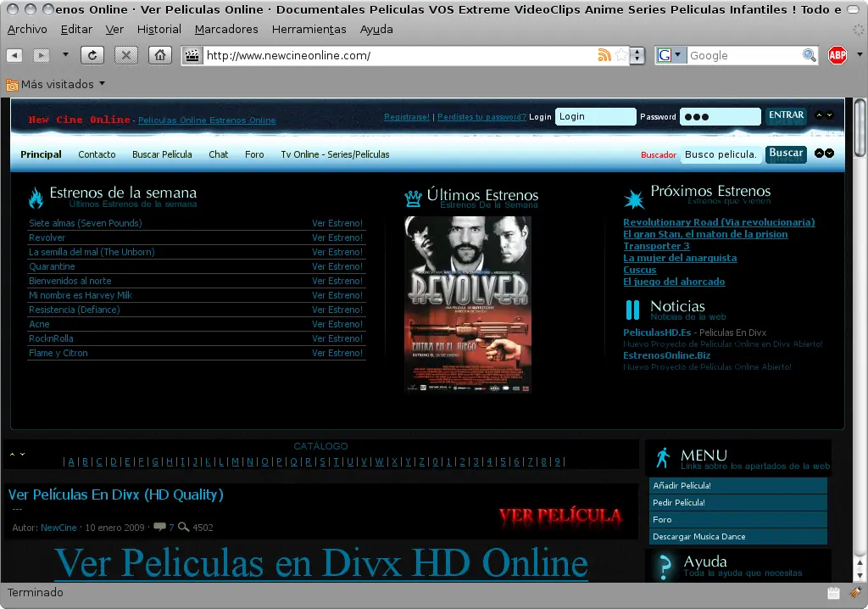Click the red VER PELÍCULA button

560,516
